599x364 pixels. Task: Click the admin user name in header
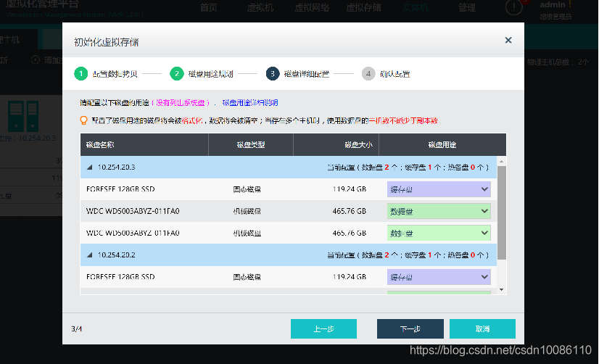(x=553, y=4)
